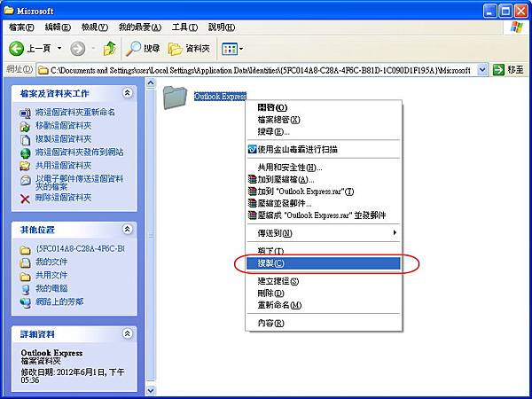
Task: Click the 網路上的芳鄰 network icon
Action: [x=26, y=302]
